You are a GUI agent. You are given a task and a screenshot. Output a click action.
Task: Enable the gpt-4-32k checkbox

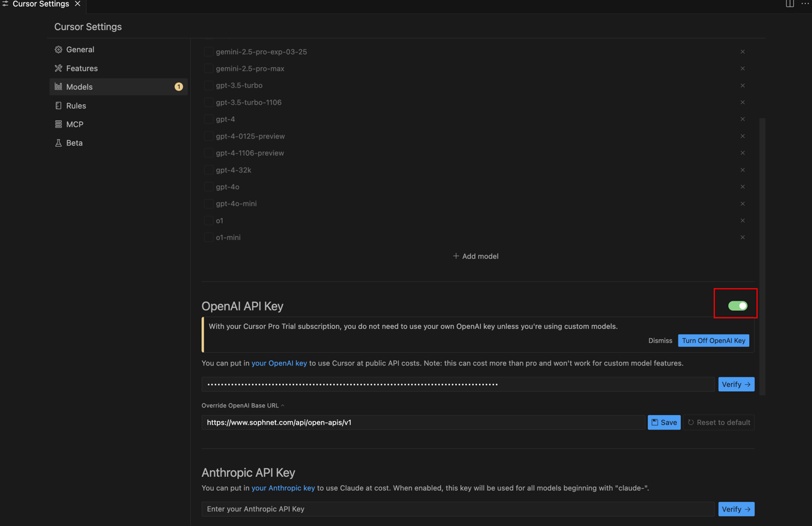(x=208, y=170)
